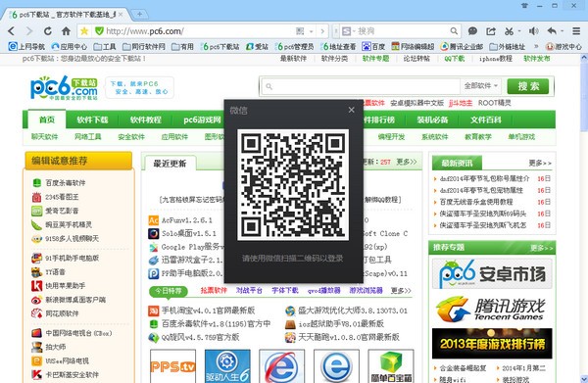Open the 文件百科 navigation tab

pyautogui.click(x=486, y=120)
